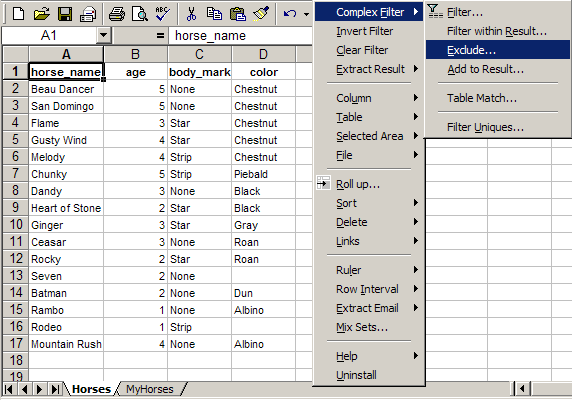Select Filter within Result... option
The height and width of the screenshot is (400, 572).
498,31
